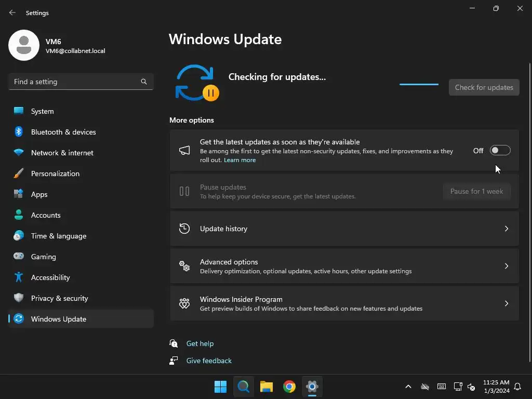532x399 pixels.
Task: Click the large paused update sync icon
Action: (x=197, y=83)
